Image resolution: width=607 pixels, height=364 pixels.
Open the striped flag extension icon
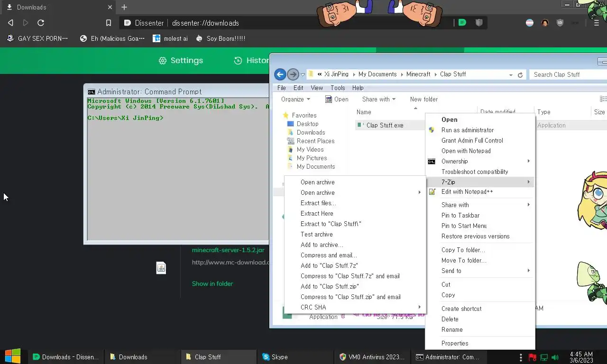(x=530, y=23)
